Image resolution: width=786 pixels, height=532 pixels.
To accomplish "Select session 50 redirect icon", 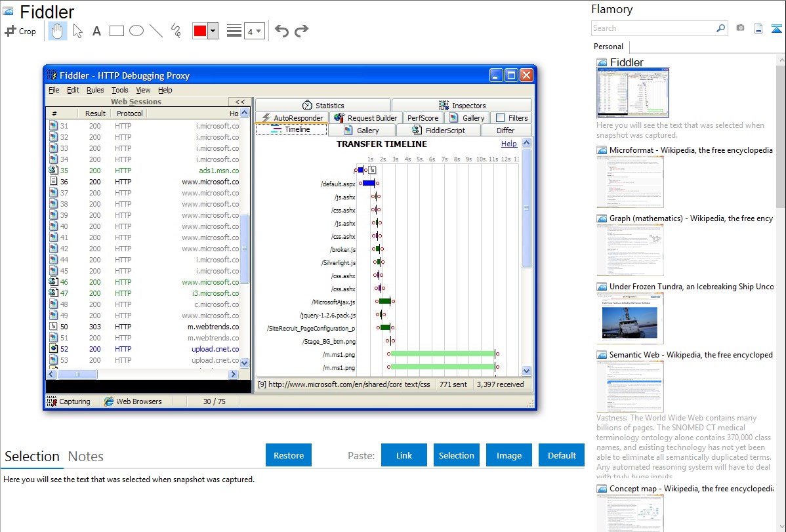I will tap(53, 327).
